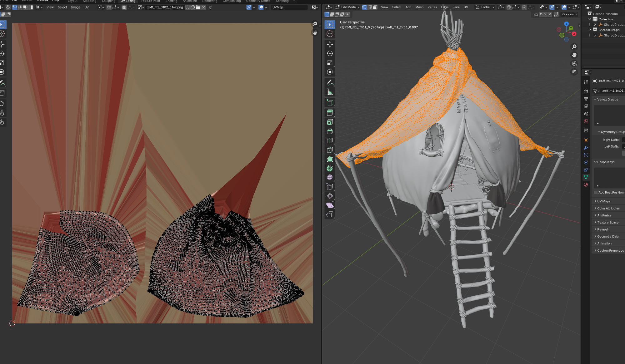Open the Modifiers properties tab
625x364 pixels.
pos(586,148)
